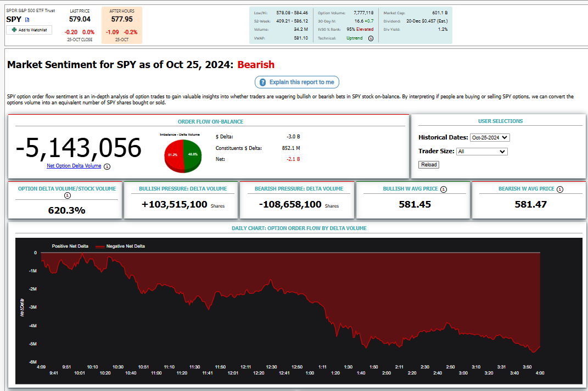Viewport: 588px width, 391px height.
Task: Open the info icon beside Net Option Delta Volume
Action: (x=107, y=166)
